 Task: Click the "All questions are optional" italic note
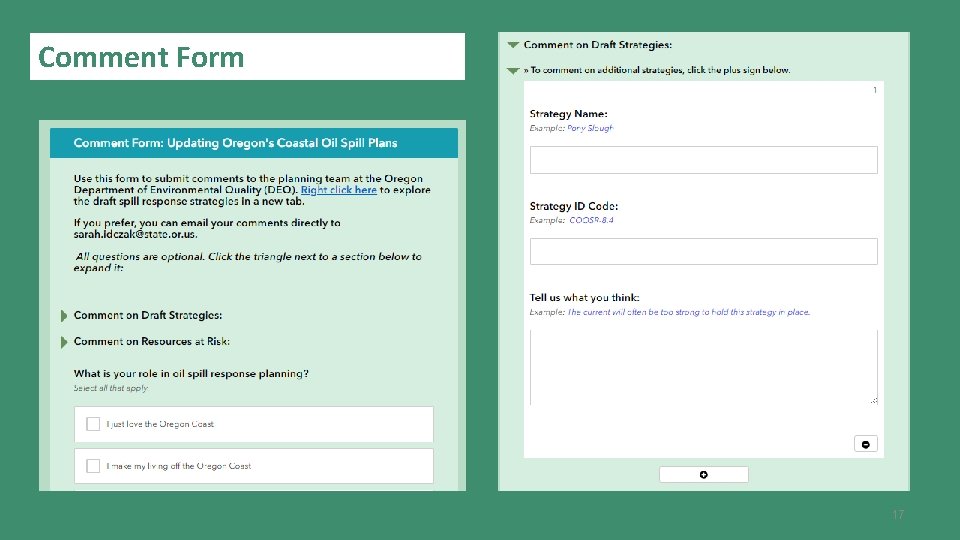pyautogui.click(x=248, y=262)
